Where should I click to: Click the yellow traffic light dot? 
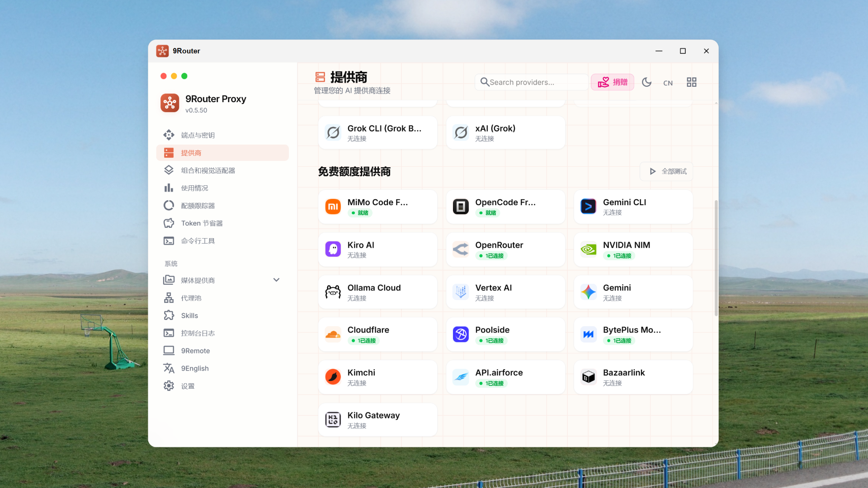(174, 76)
